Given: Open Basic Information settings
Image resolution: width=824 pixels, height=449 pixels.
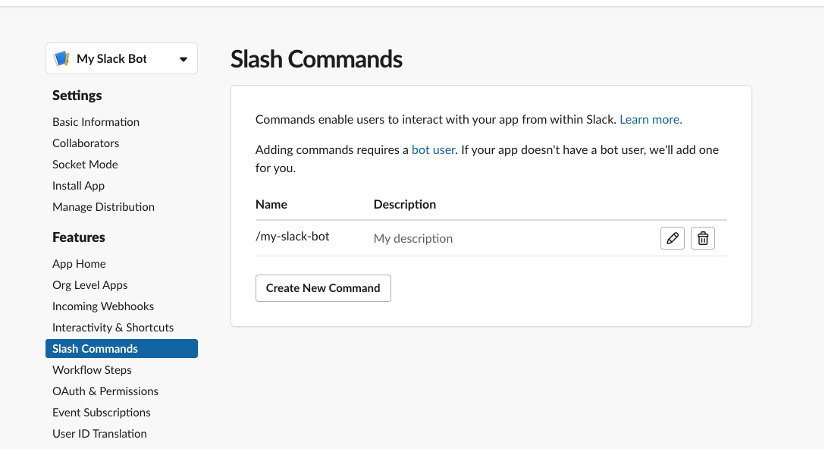Looking at the screenshot, I should click(96, 122).
